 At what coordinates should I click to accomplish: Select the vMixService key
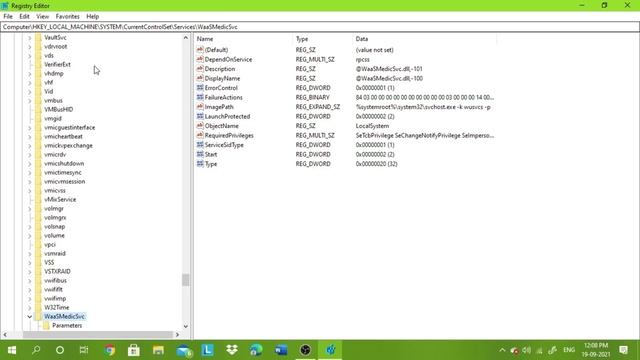pyautogui.click(x=60, y=199)
